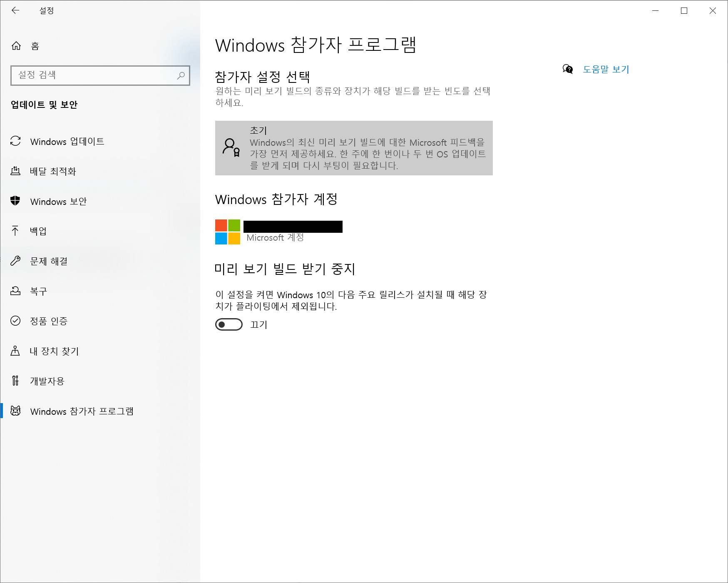Click the 끄기 toggle label

point(259,324)
